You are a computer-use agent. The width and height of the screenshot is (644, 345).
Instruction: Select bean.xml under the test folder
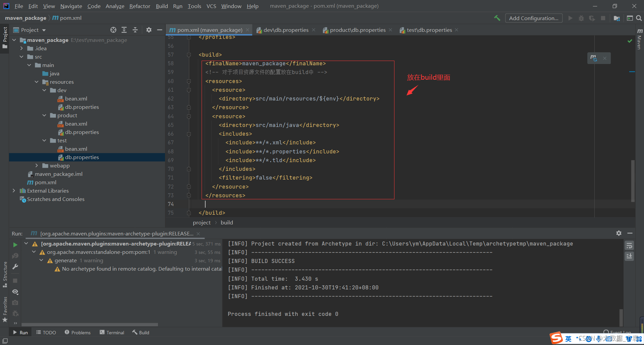click(x=76, y=149)
